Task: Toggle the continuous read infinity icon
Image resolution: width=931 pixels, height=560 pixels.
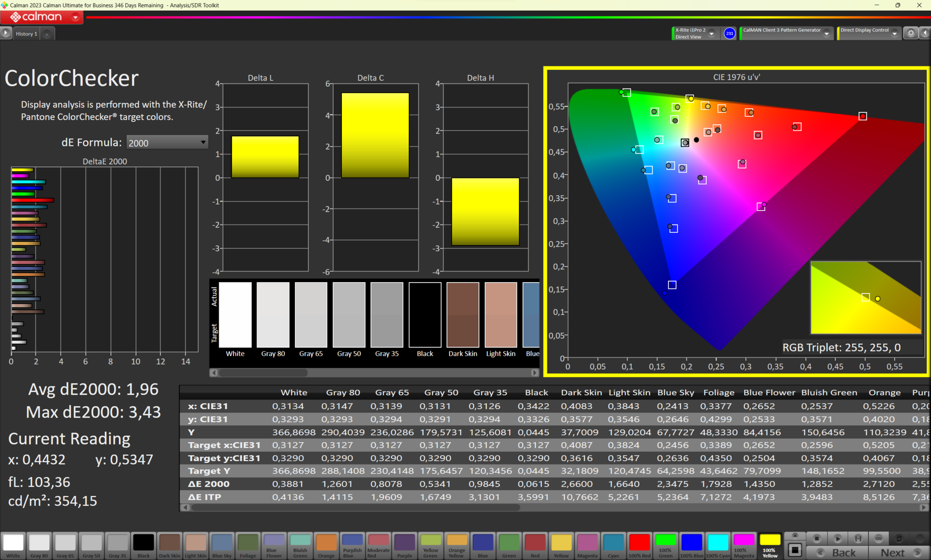Action: tap(879, 539)
